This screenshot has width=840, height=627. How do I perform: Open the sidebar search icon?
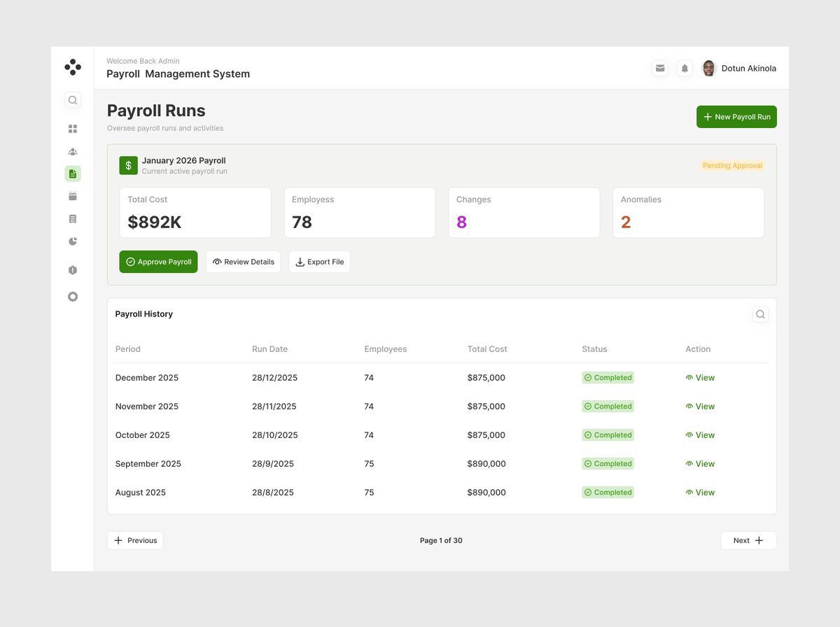click(x=73, y=100)
